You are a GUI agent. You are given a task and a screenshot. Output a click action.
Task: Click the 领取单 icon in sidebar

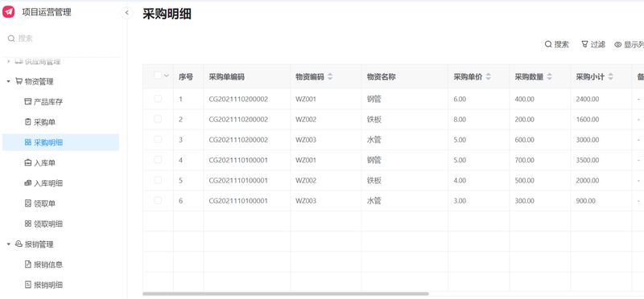(x=28, y=203)
